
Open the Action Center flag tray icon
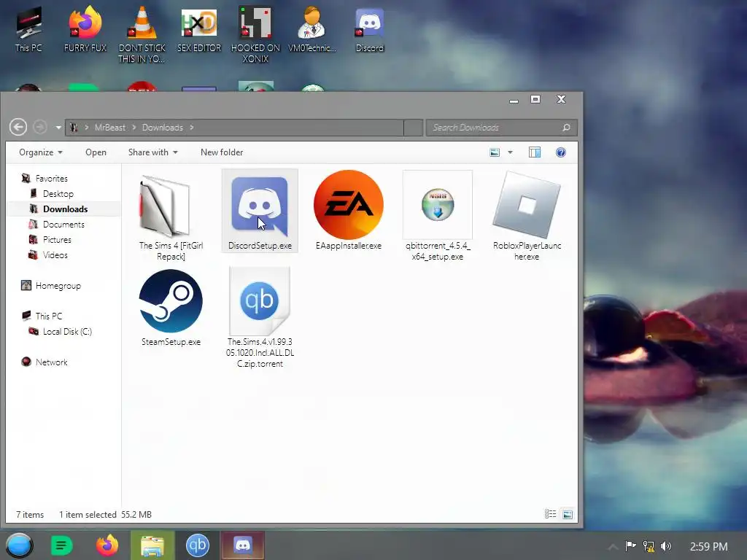[x=630, y=546]
